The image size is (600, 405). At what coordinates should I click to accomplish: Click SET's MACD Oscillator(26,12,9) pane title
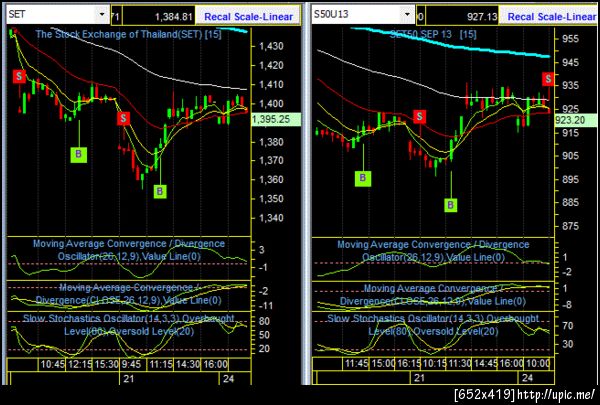(x=129, y=250)
